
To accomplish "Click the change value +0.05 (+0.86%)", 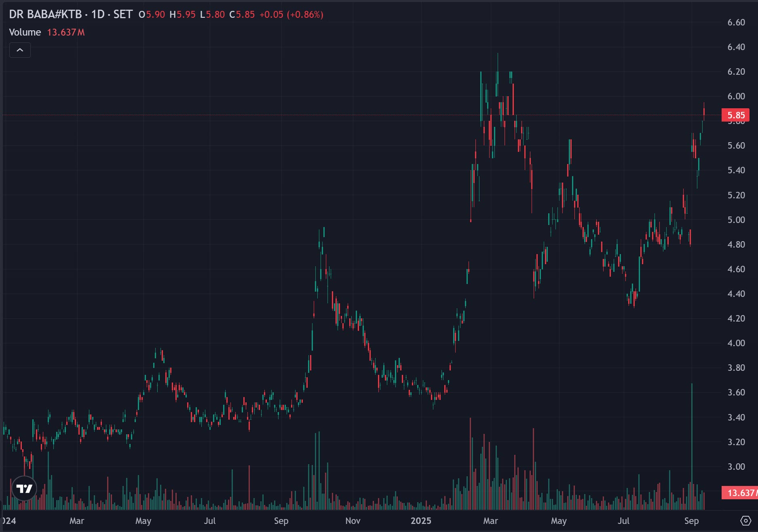I will pos(291,15).
